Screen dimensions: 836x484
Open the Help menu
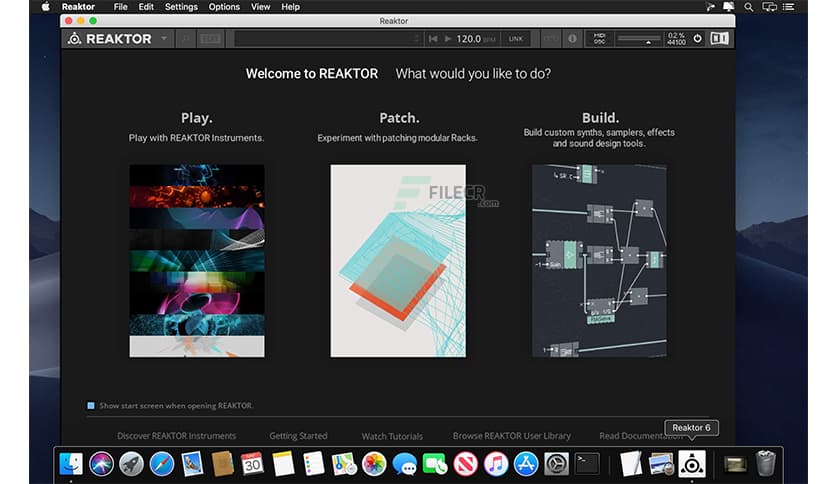click(291, 7)
